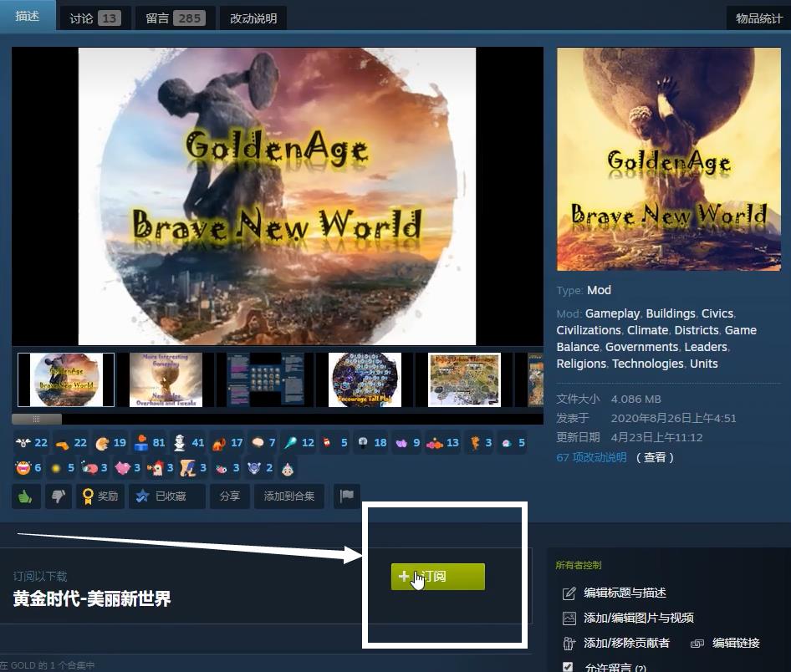Open the Technologies tag link
The width and height of the screenshot is (791, 672).
648,364
